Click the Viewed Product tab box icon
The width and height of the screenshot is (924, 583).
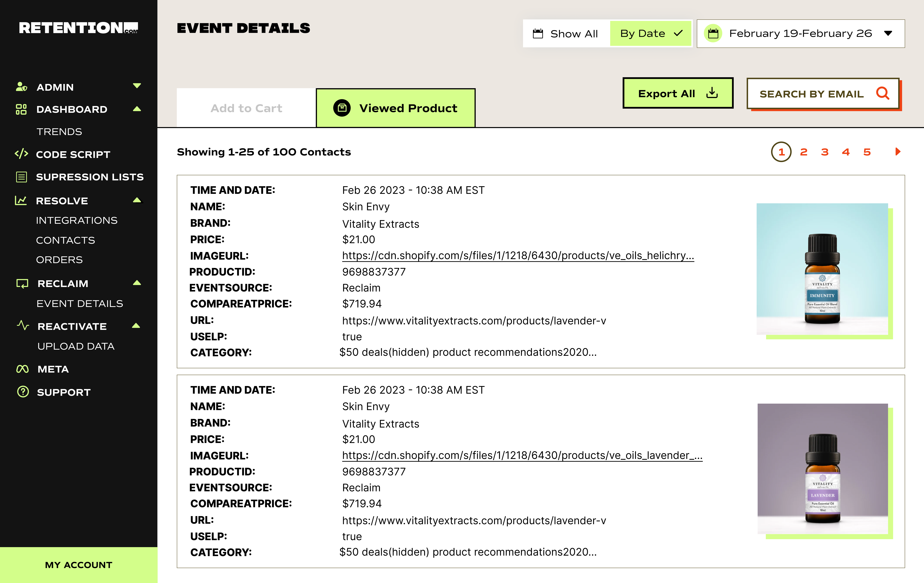pyautogui.click(x=342, y=108)
